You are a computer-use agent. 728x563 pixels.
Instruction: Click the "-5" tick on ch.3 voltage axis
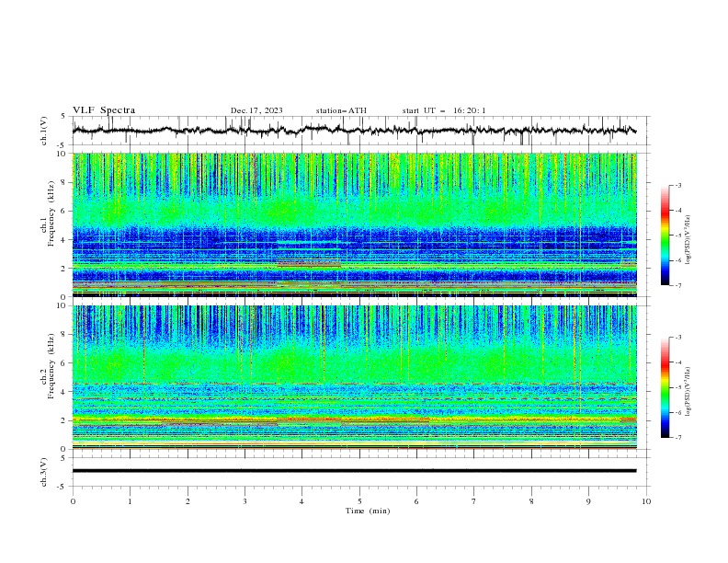pyautogui.click(x=63, y=487)
